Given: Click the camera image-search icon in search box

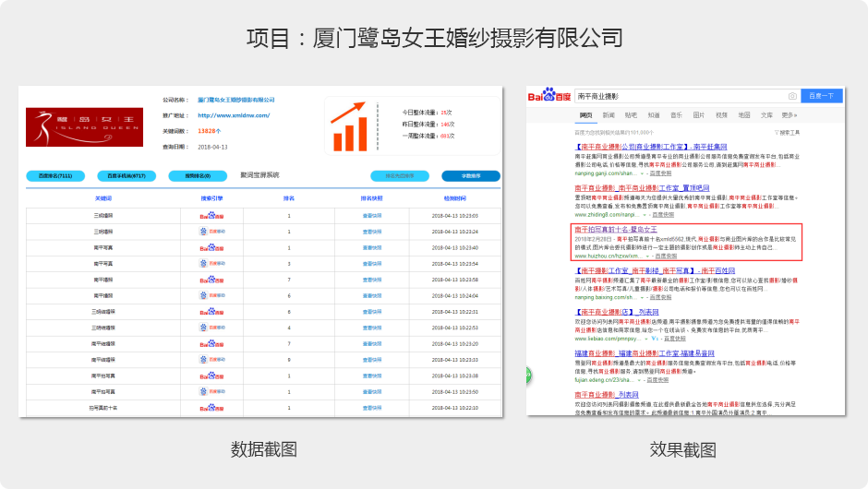Looking at the screenshot, I should [x=792, y=96].
